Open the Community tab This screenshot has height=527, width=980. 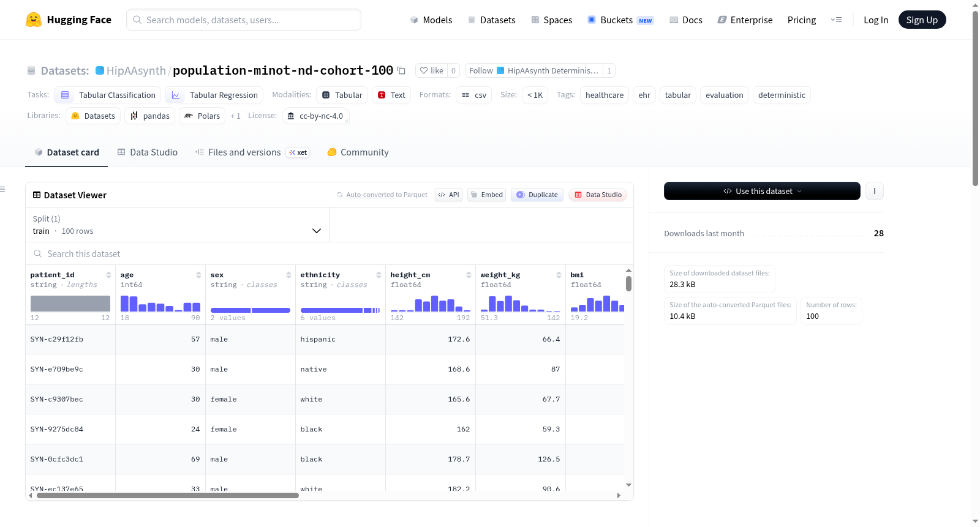[x=358, y=152]
